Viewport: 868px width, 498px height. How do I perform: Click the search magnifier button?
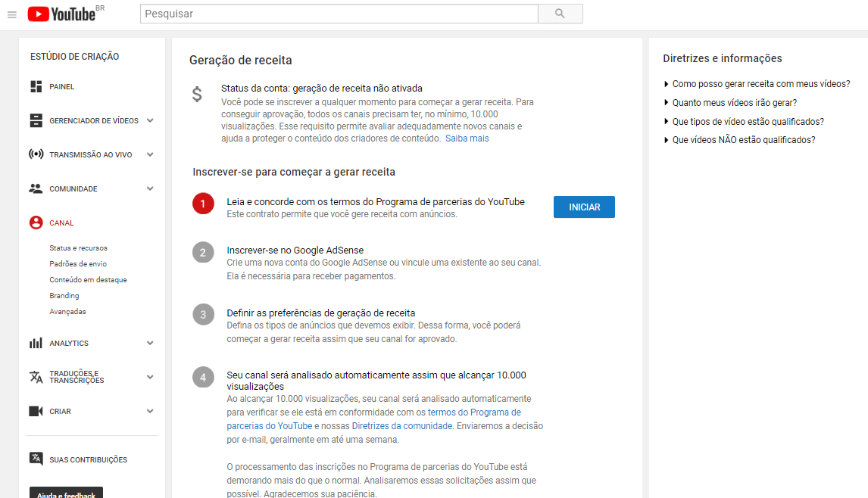click(x=560, y=14)
